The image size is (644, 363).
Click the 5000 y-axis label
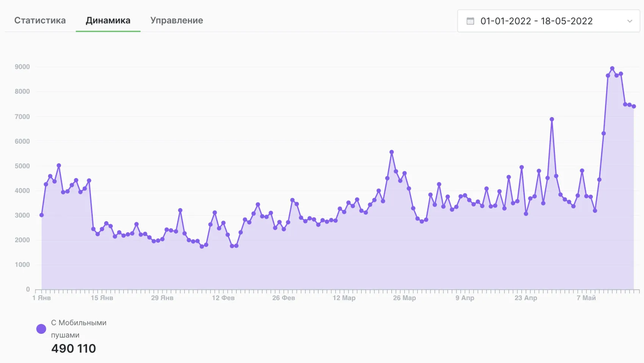tap(22, 166)
